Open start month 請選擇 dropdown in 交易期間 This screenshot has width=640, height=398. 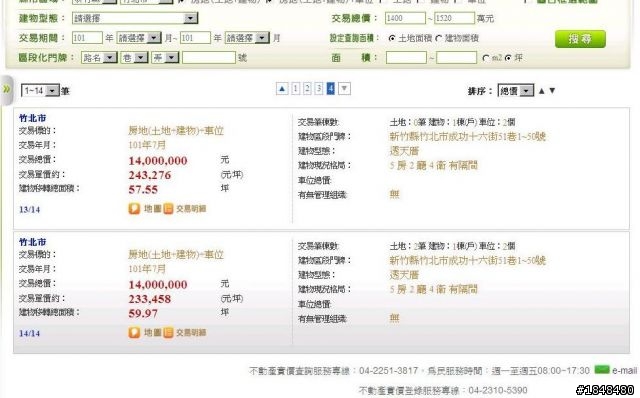tap(139, 38)
